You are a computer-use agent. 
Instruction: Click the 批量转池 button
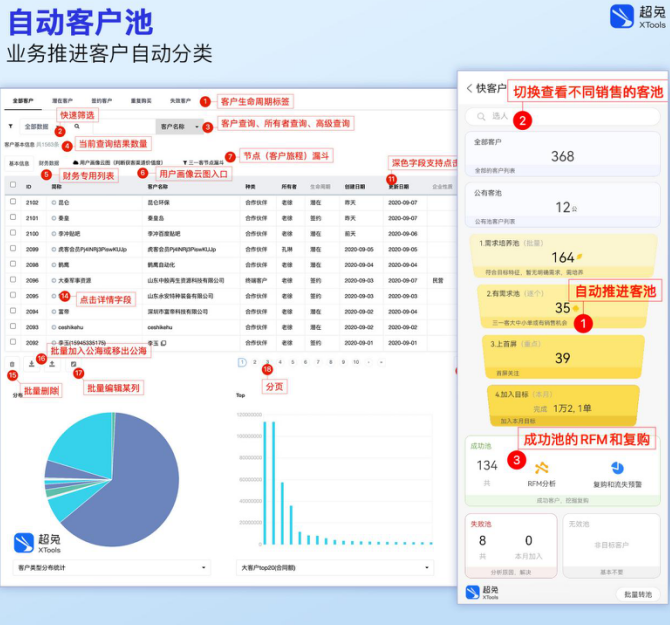[637, 594]
